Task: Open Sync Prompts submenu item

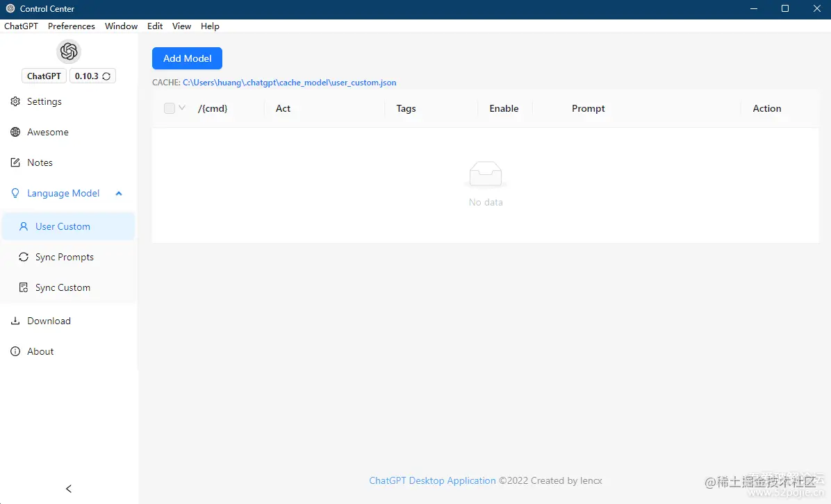Action: pos(69,258)
